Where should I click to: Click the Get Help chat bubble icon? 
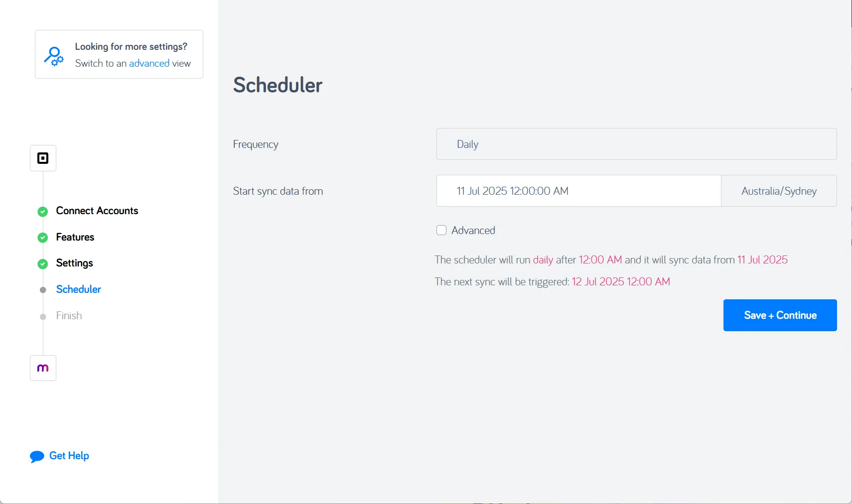[x=37, y=457]
